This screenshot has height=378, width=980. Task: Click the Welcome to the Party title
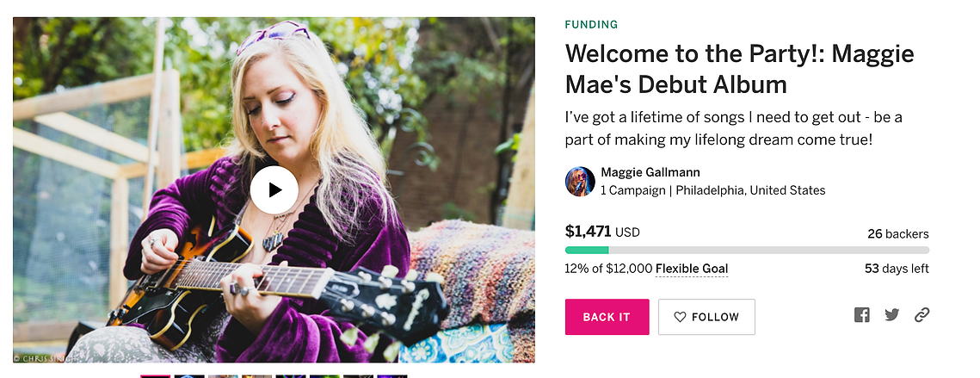(739, 69)
